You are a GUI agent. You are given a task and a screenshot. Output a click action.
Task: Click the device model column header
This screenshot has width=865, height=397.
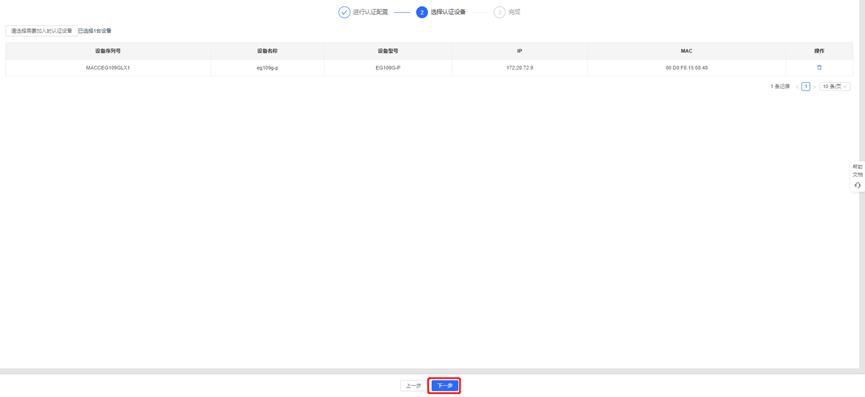click(x=388, y=51)
